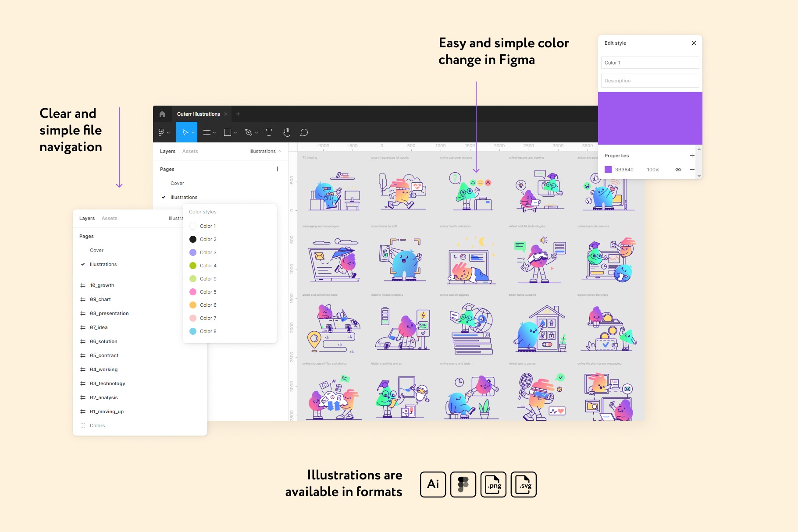The image size is (798, 532).
Task: Close the Edit style panel
Action: click(x=694, y=43)
